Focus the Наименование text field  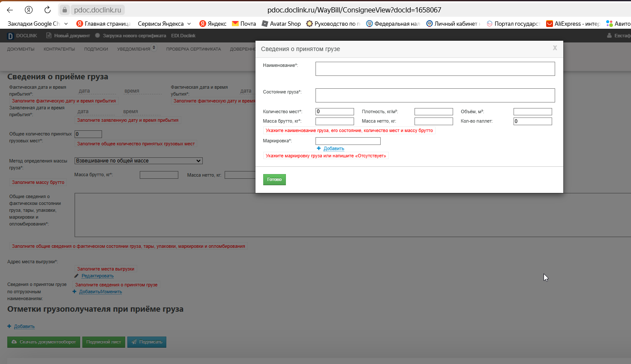(435, 69)
